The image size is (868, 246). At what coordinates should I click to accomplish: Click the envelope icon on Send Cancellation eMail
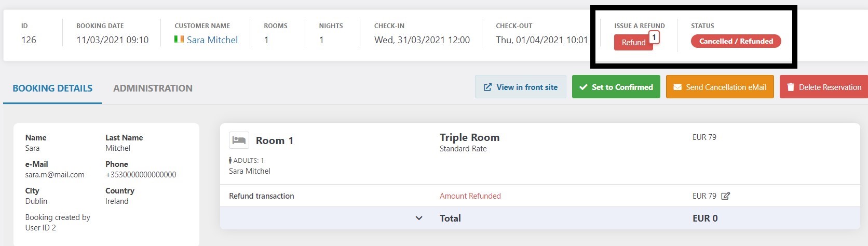677,87
